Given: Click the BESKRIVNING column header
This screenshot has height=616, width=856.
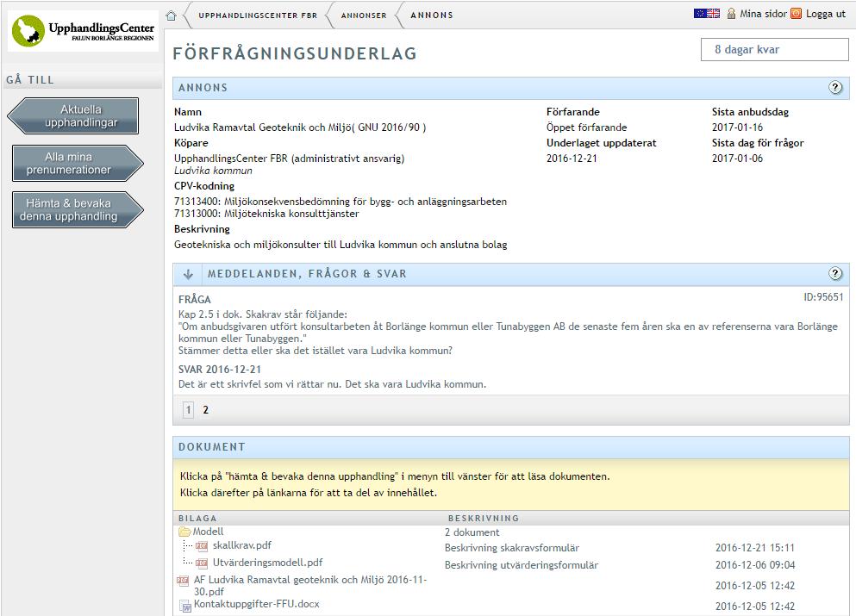Looking at the screenshot, I should (x=483, y=519).
